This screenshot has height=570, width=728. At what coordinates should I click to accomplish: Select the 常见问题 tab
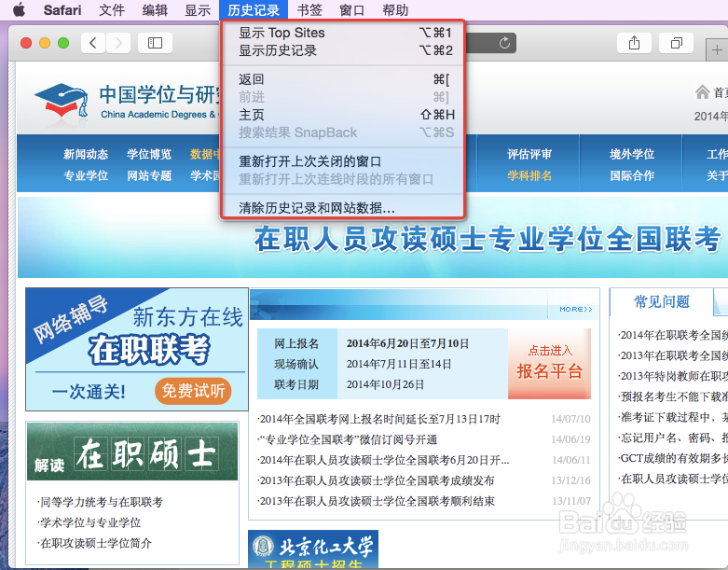[x=662, y=302]
